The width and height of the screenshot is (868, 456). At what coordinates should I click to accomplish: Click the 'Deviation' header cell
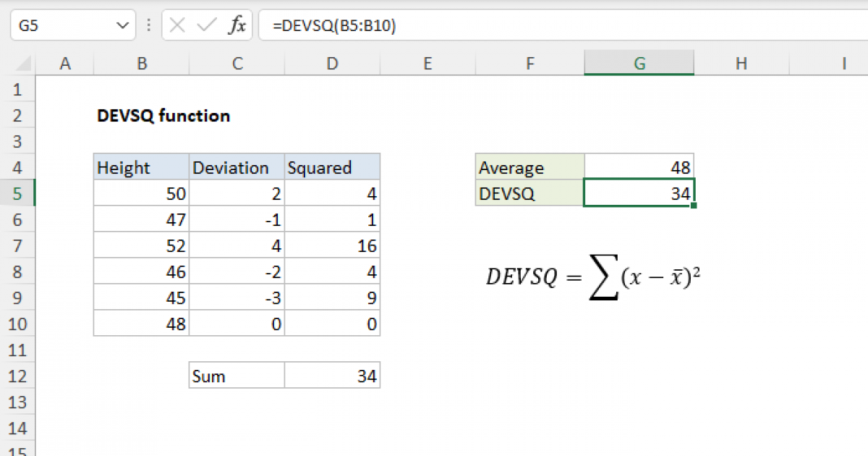tap(237, 168)
